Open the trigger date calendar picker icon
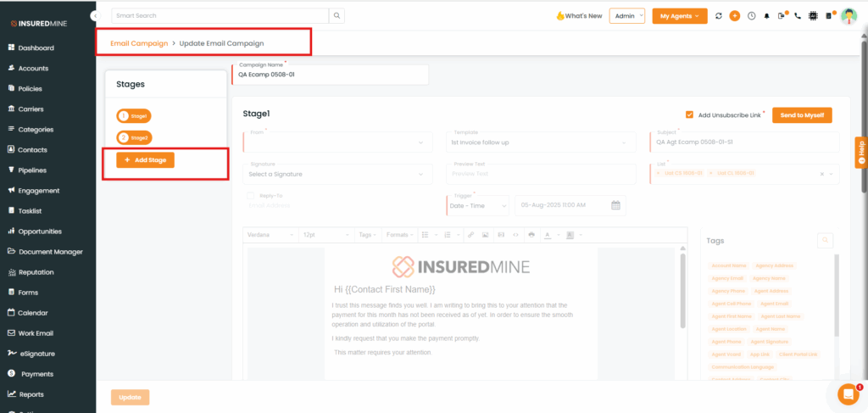 coord(616,205)
